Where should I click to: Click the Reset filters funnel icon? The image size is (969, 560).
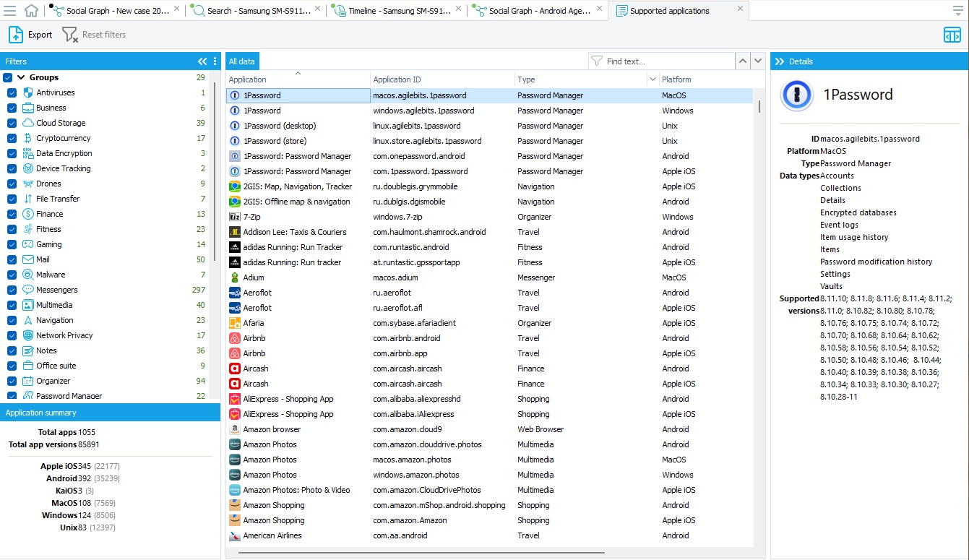(x=70, y=35)
